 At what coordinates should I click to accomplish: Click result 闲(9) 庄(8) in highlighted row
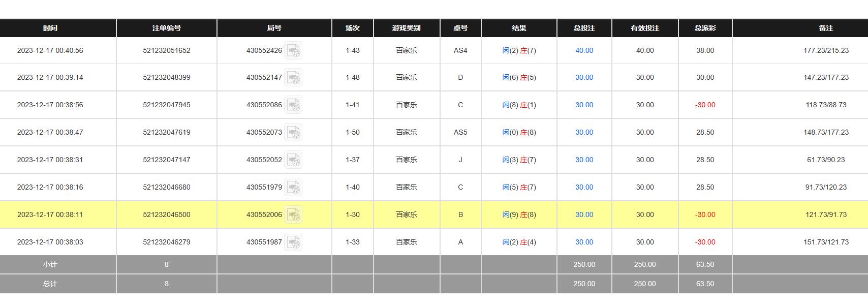point(519,215)
